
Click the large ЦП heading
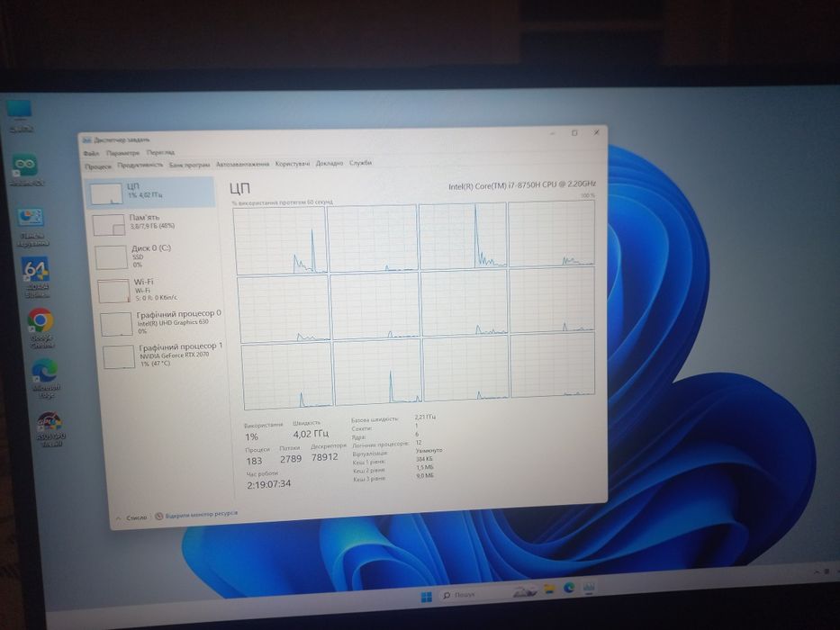coord(239,189)
